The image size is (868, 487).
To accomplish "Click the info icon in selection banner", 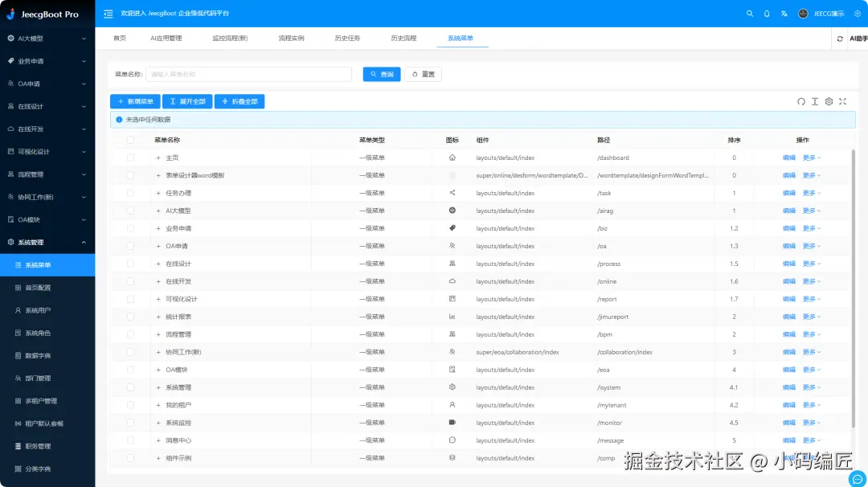I will point(119,120).
